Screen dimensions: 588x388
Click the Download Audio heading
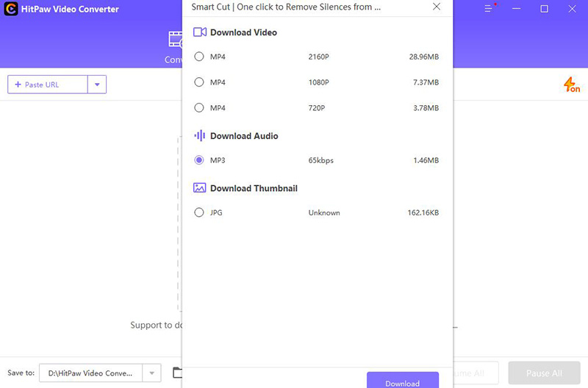click(x=244, y=136)
